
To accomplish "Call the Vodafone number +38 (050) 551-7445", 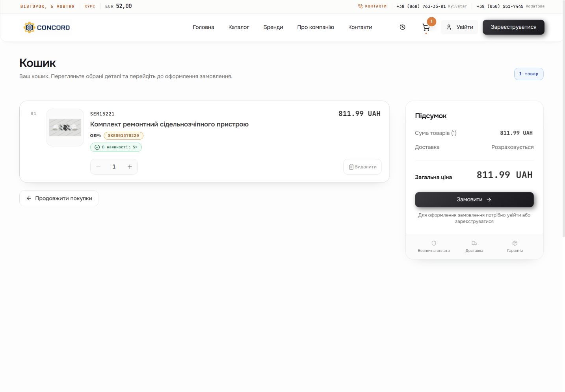I will [x=500, y=6].
